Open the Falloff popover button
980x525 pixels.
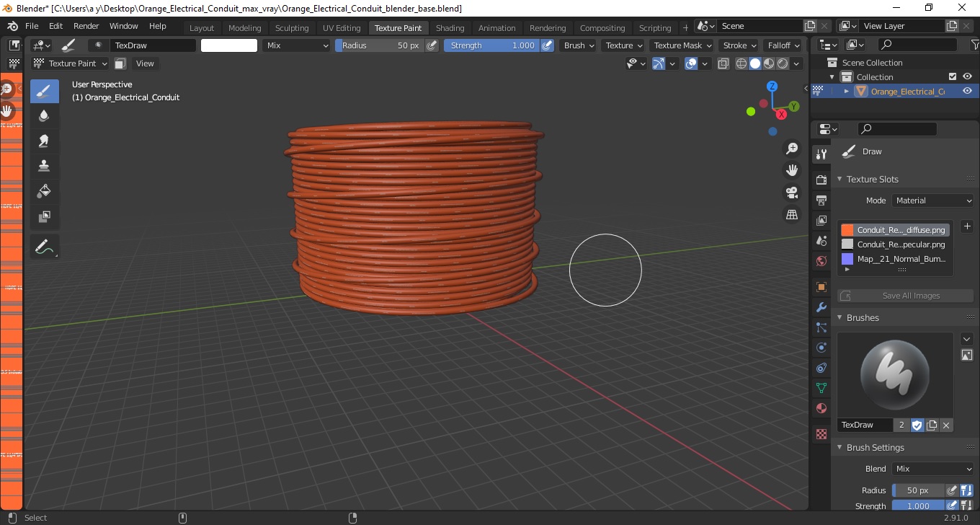pos(783,45)
